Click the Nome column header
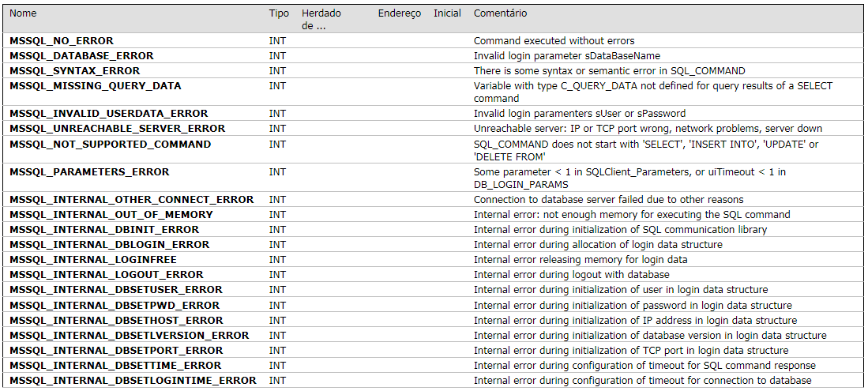The image size is (868, 391). point(23,13)
